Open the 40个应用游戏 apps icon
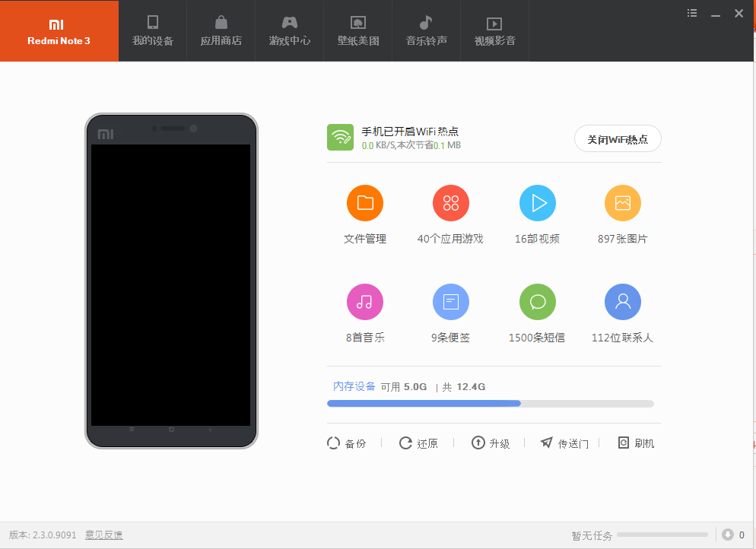756x549 pixels. (451, 204)
